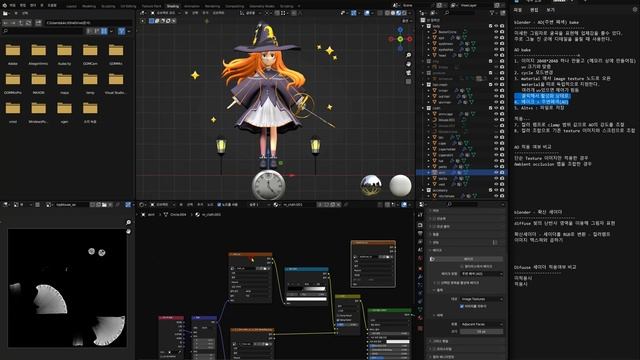640x360 pixels.
Task: Click the baked AO image in image editor
Action: click(67, 288)
